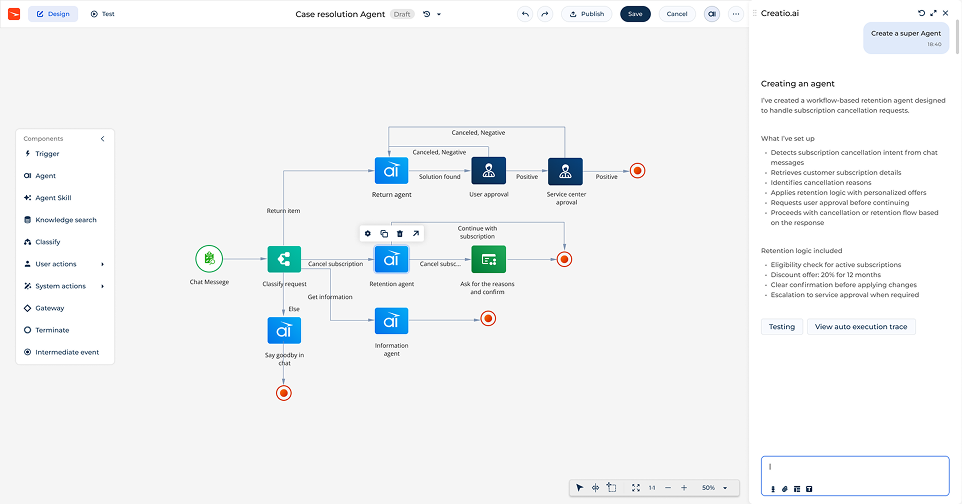Open the zoom level 50% dropdown
The image size is (962, 504).
coord(714,488)
